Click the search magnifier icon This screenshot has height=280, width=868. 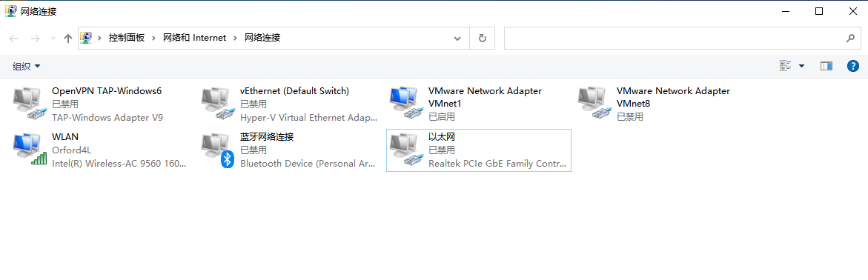pyautogui.click(x=850, y=39)
